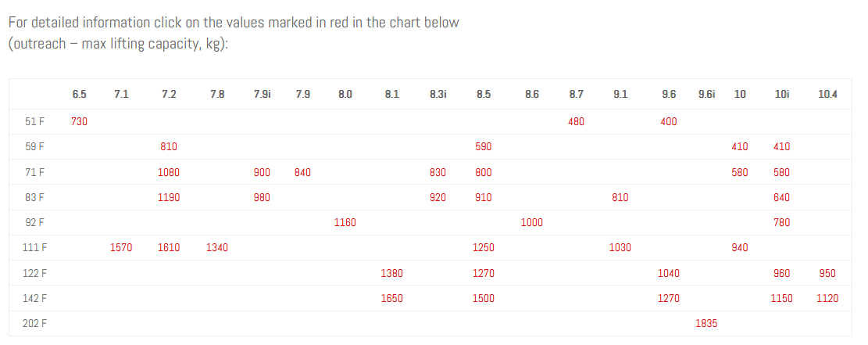Image resolution: width=868 pixels, height=345 pixels.
Task: Click the 1340 value under outreach 7.8
Action: coord(217,247)
